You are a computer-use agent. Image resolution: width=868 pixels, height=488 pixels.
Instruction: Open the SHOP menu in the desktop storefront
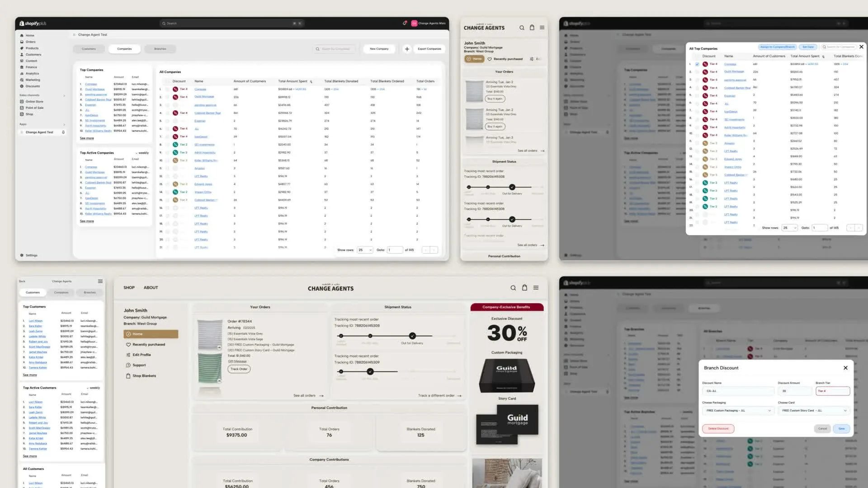[x=129, y=288]
